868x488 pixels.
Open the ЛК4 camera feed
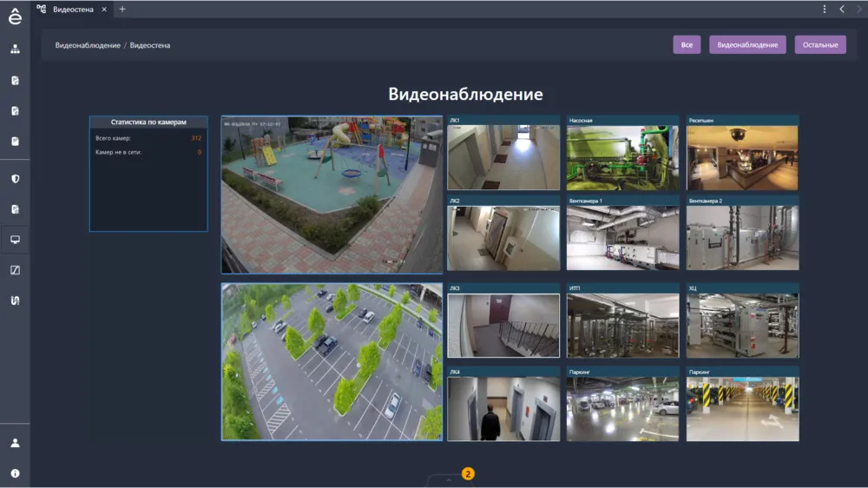pos(503,408)
